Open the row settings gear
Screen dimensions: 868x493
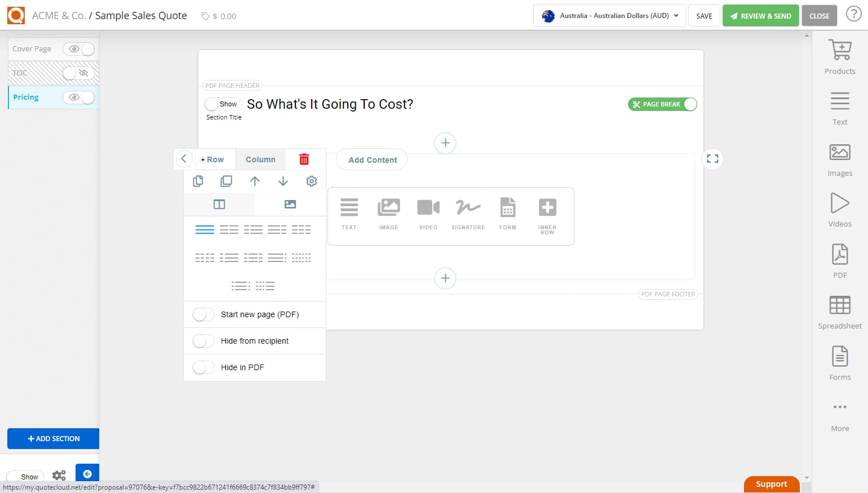[311, 181]
